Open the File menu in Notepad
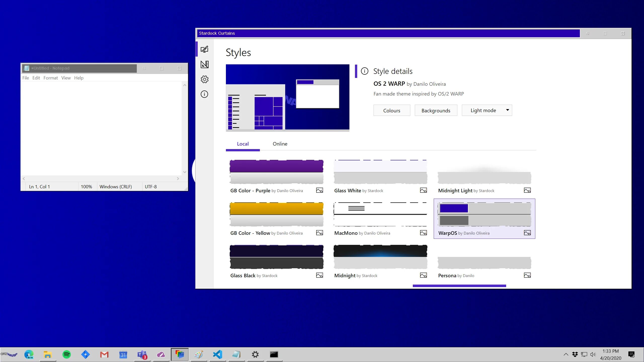644x362 pixels. (26, 78)
